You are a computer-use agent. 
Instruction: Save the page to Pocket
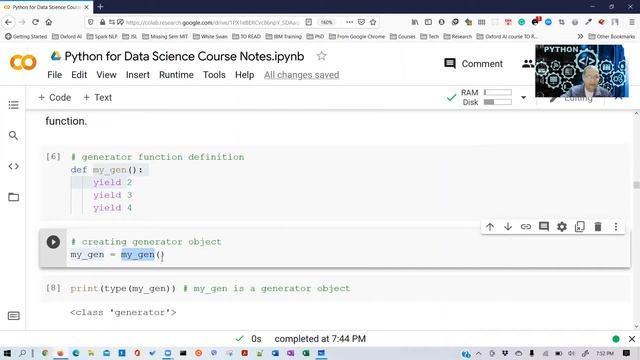tap(361, 22)
